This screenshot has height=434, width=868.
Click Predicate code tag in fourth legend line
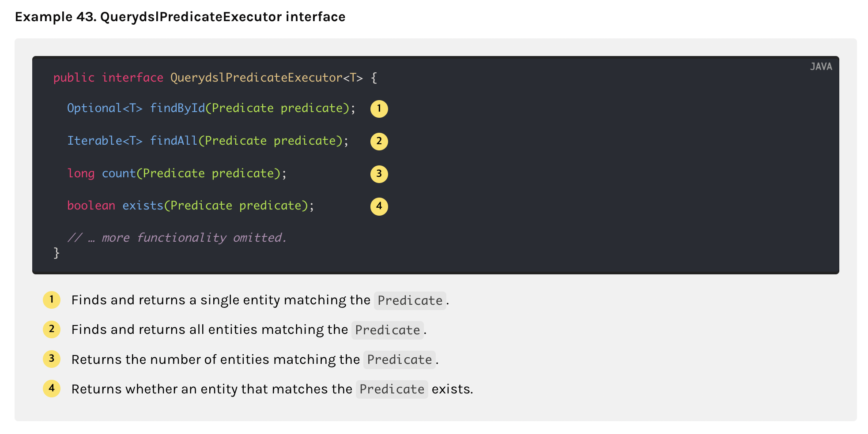coord(392,389)
